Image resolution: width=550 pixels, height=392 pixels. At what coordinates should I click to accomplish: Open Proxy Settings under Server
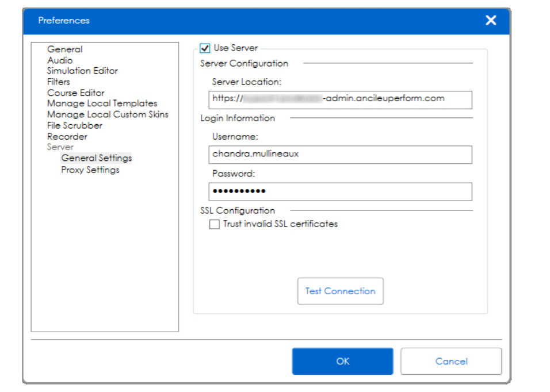pyautogui.click(x=90, y=170)
